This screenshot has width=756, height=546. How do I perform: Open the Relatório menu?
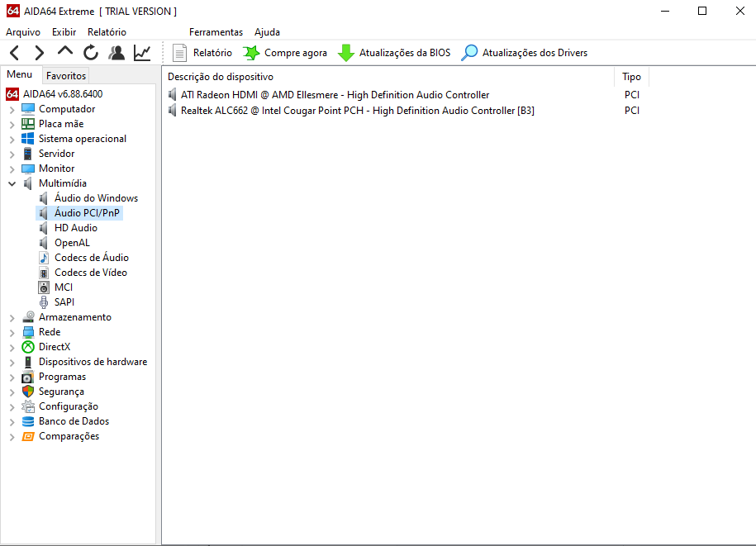(107, 32)
